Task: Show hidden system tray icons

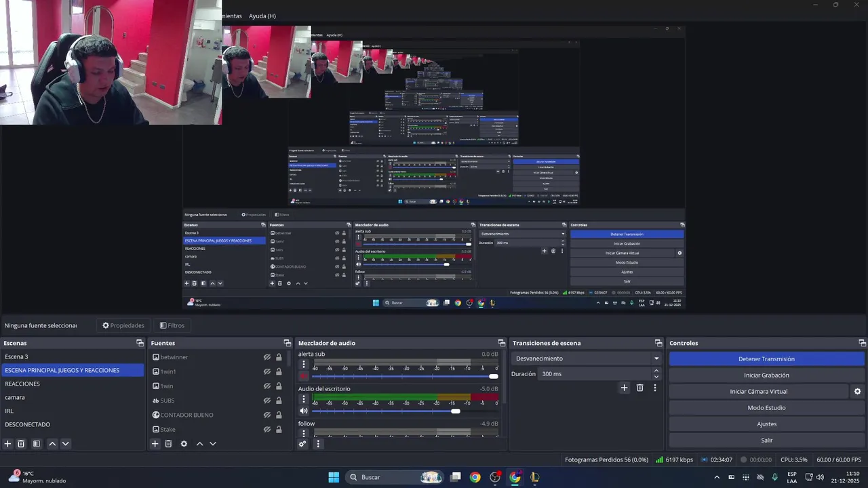Action: (x=717, y=477)
